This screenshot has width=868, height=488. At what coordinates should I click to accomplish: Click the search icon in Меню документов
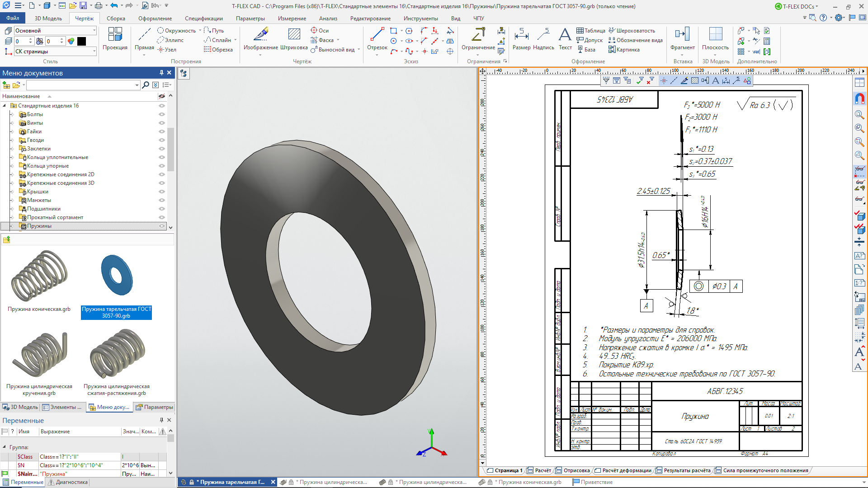(146, 85)
